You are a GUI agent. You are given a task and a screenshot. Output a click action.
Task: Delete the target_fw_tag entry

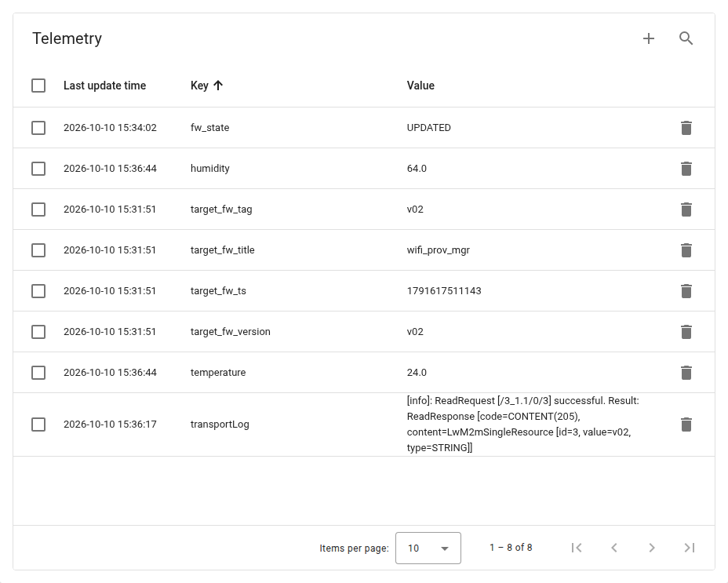[686, 210]
